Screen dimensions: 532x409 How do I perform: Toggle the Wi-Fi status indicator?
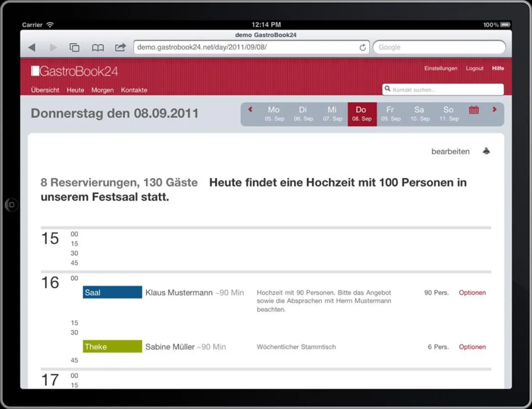pos(50,26)
